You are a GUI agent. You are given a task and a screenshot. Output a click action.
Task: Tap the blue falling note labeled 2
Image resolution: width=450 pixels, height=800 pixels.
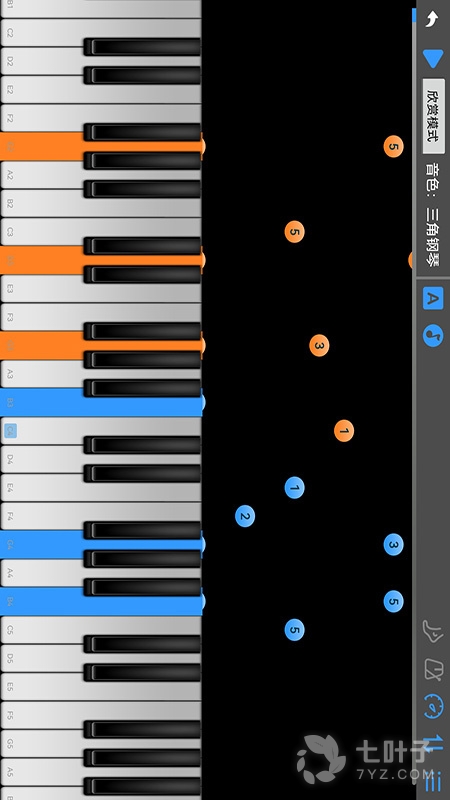[245, 516]
